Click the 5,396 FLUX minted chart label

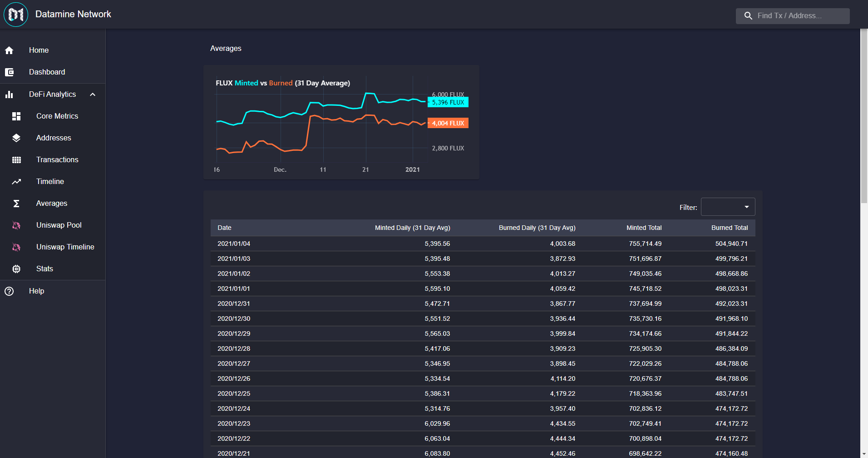448,102
